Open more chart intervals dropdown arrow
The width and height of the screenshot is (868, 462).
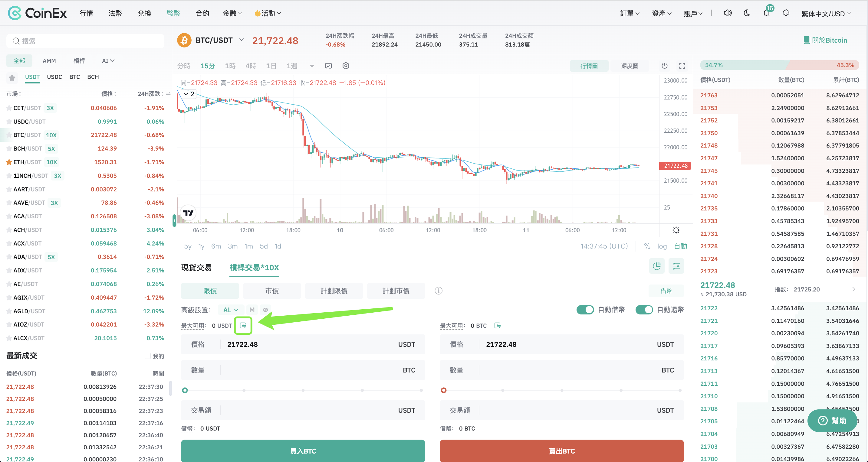coord(312,66)
